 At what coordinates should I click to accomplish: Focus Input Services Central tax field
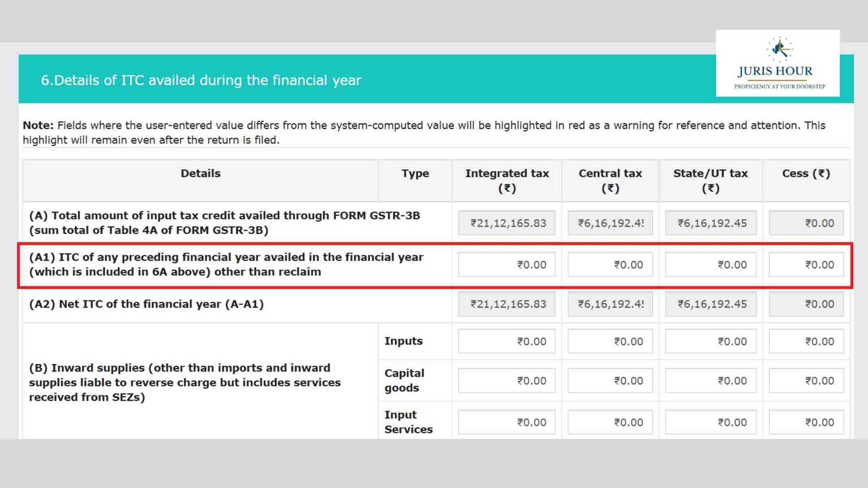[x=610, y=422]
